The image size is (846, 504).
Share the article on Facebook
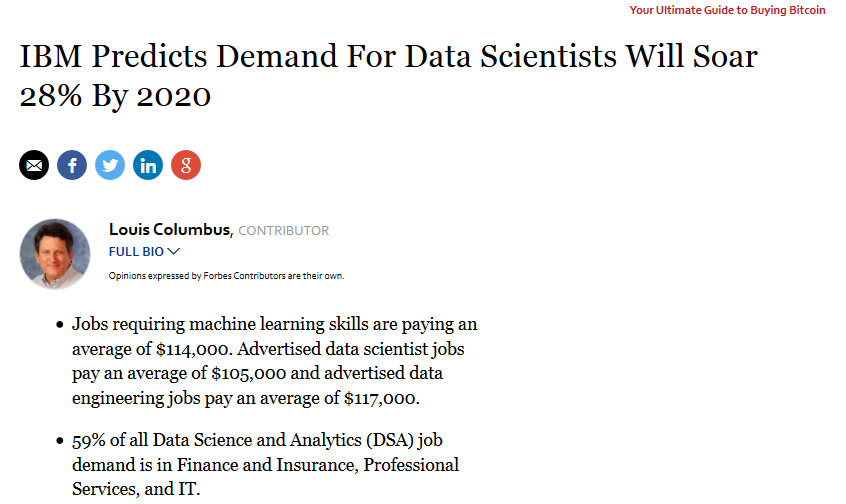72,165
